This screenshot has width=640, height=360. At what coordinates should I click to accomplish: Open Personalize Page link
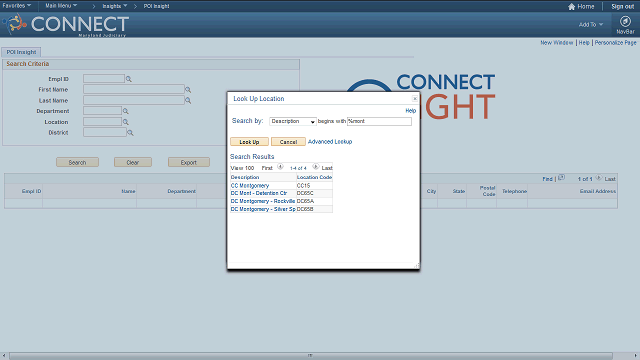pos(616,42)
